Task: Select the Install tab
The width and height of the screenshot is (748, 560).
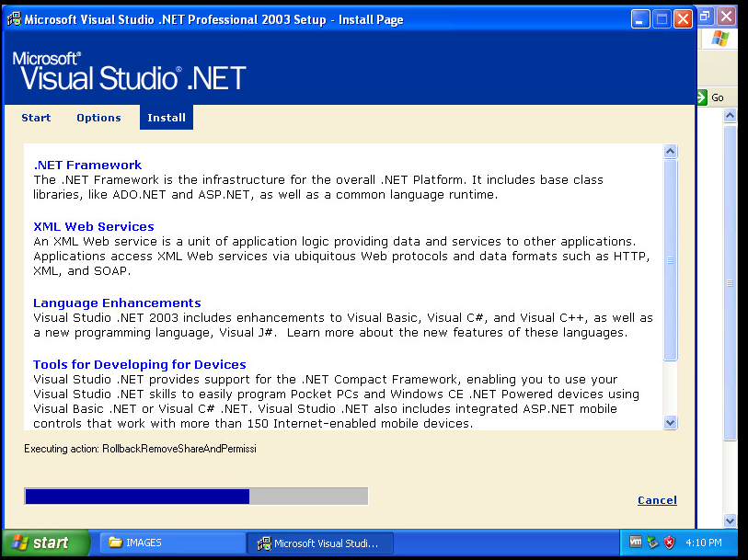Action: click(167, 118)
